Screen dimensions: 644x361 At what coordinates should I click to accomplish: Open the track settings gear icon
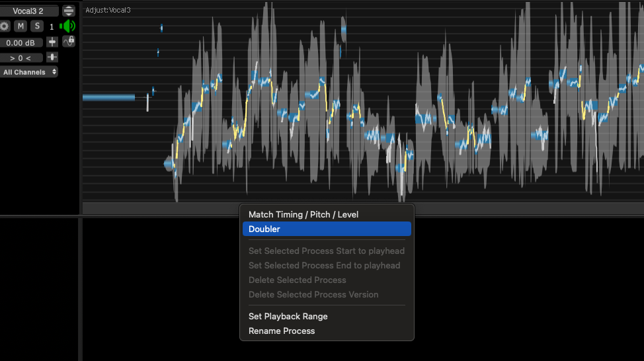coord(4,26)
